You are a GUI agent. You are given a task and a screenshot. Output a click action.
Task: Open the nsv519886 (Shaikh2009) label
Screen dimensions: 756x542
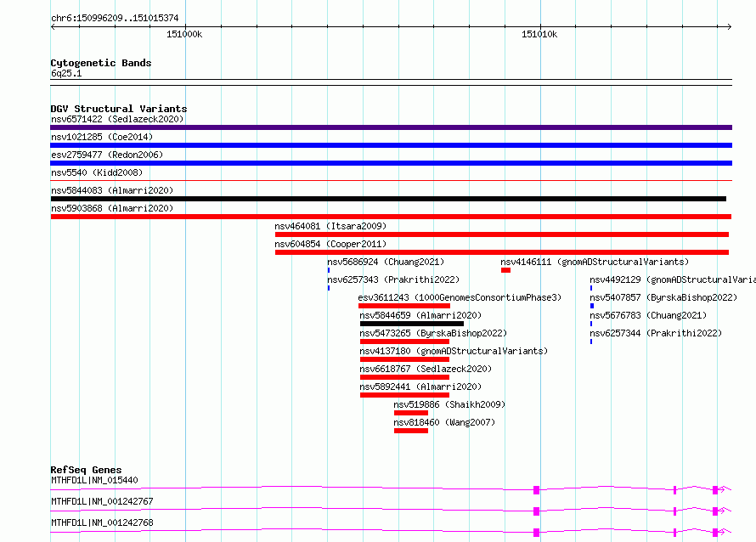pyautogui.click(x=449, y=404)
